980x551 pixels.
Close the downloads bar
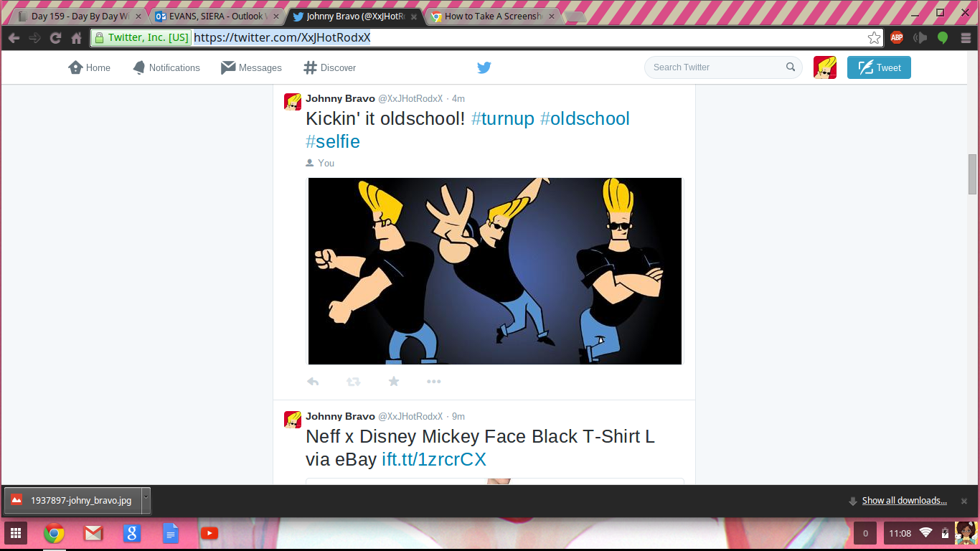[964, 501]
